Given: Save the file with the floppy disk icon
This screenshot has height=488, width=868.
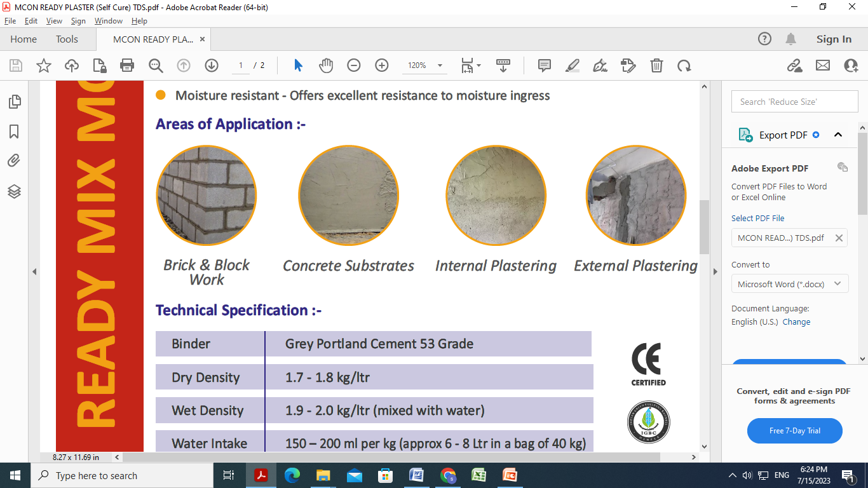Looking at the screenshot, I should click(16, 65).
